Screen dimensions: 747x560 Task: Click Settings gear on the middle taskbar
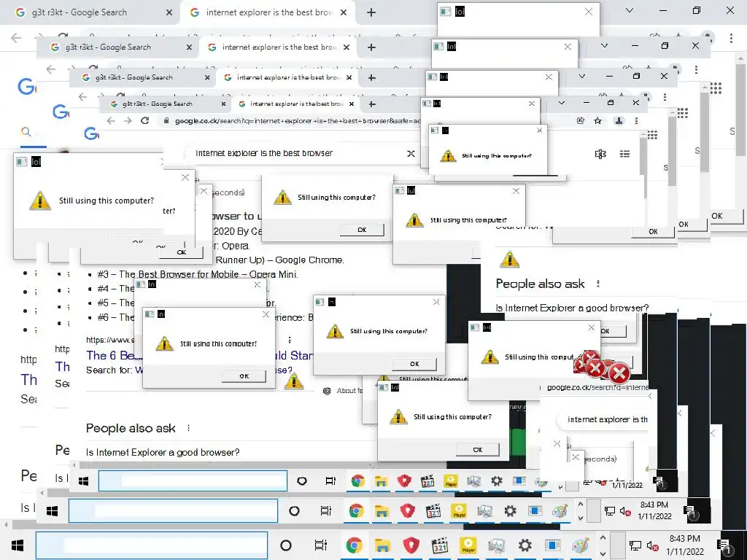pyautogui.click(x=510, y=511)
